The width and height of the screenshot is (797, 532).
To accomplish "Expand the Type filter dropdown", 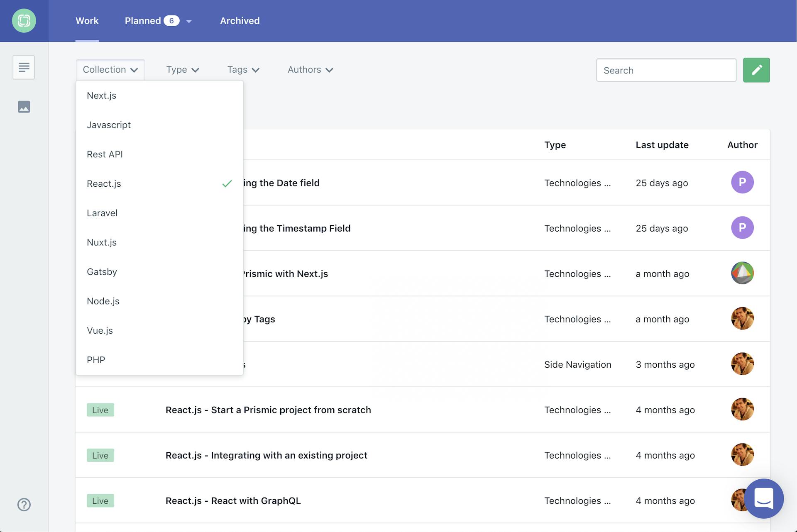I will coord(183,70).
